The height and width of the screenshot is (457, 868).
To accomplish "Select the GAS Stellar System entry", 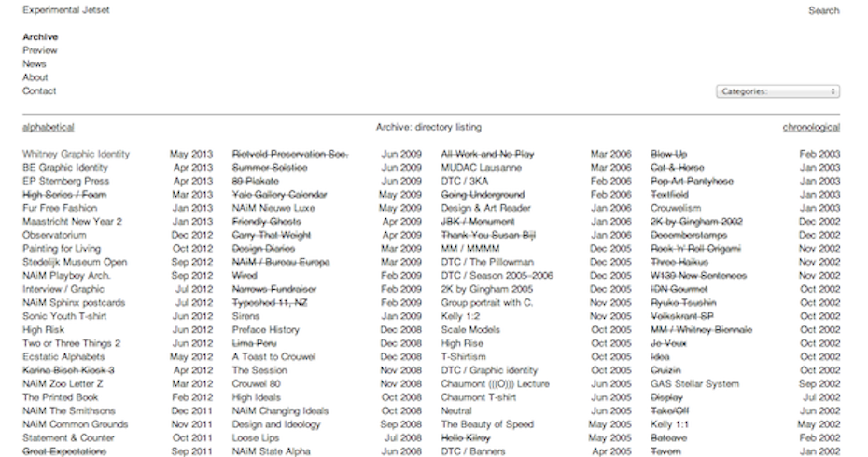I will coord(693,383).
